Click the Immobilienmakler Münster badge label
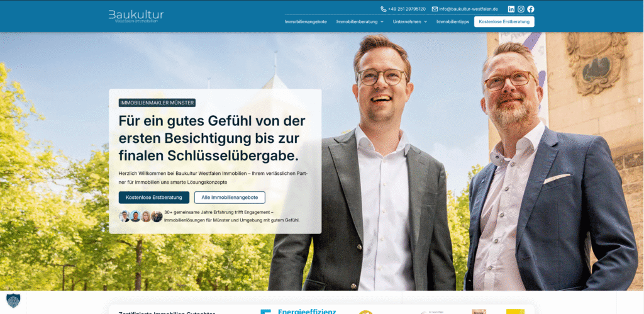 click(x=157, y=103)
